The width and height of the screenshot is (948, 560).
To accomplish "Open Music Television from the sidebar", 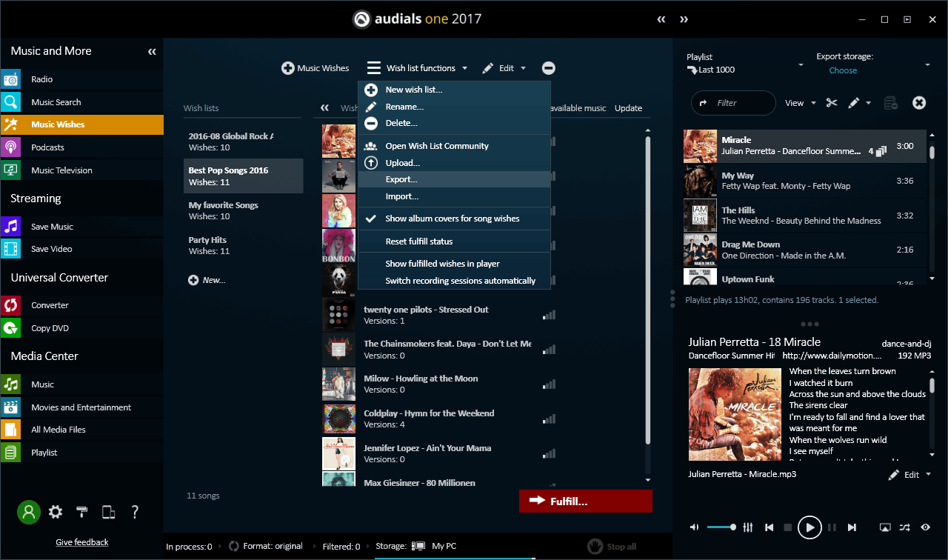I will point(12,170).
